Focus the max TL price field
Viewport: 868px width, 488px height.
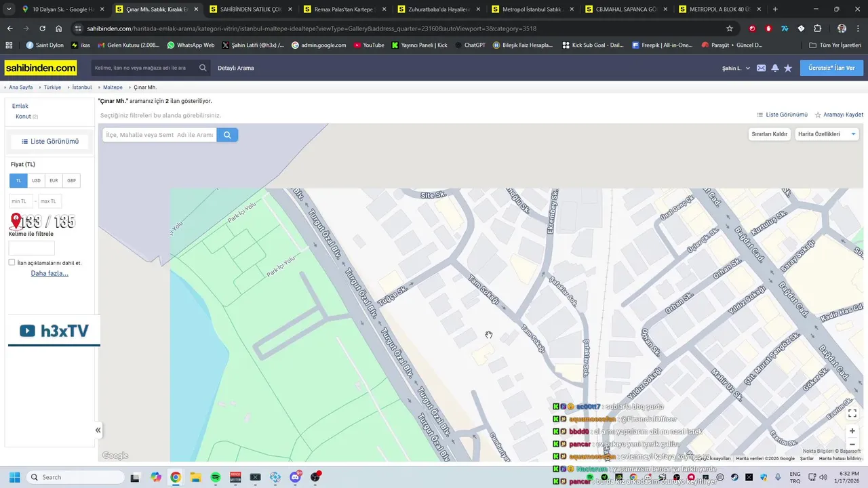(x=50, y=201)
